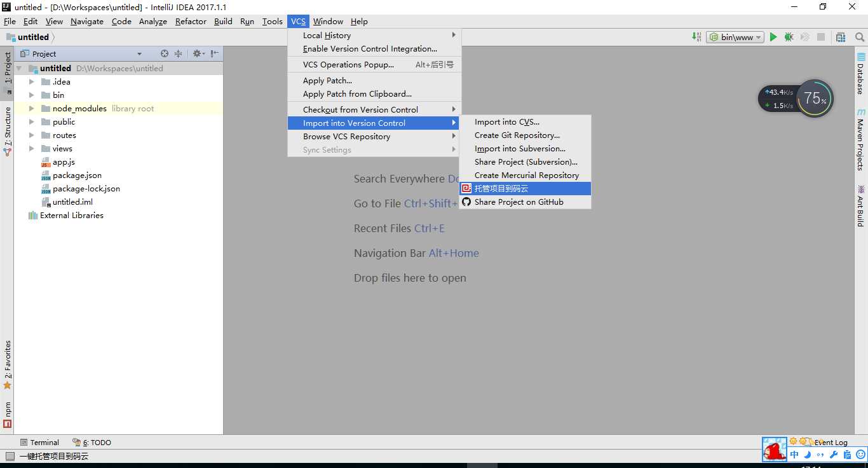Click the moon icon in IME bar
Screen dimensions: 868x468
pos(808,455)
